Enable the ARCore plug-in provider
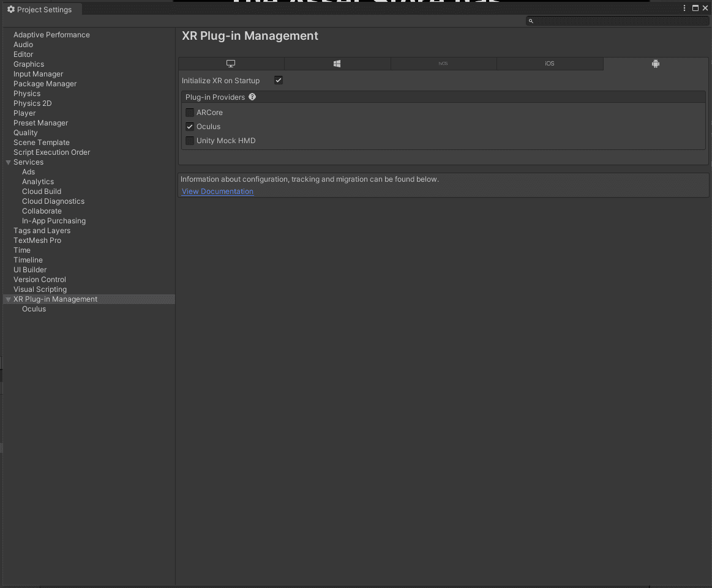The image size is (712, 588). [x=190, y=113]
